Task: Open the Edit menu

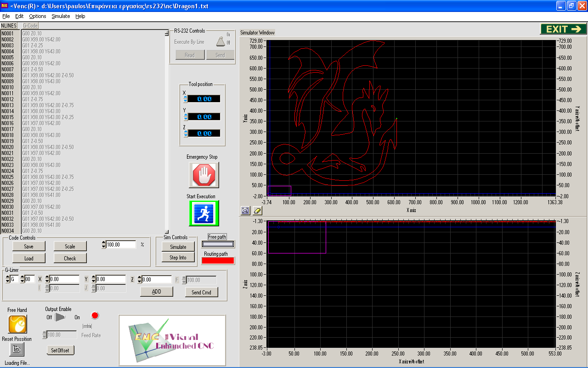Action: 19,16
